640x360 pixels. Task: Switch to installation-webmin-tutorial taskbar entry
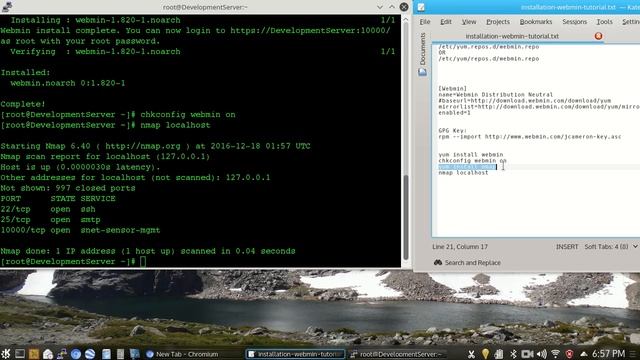coord(296,354)
